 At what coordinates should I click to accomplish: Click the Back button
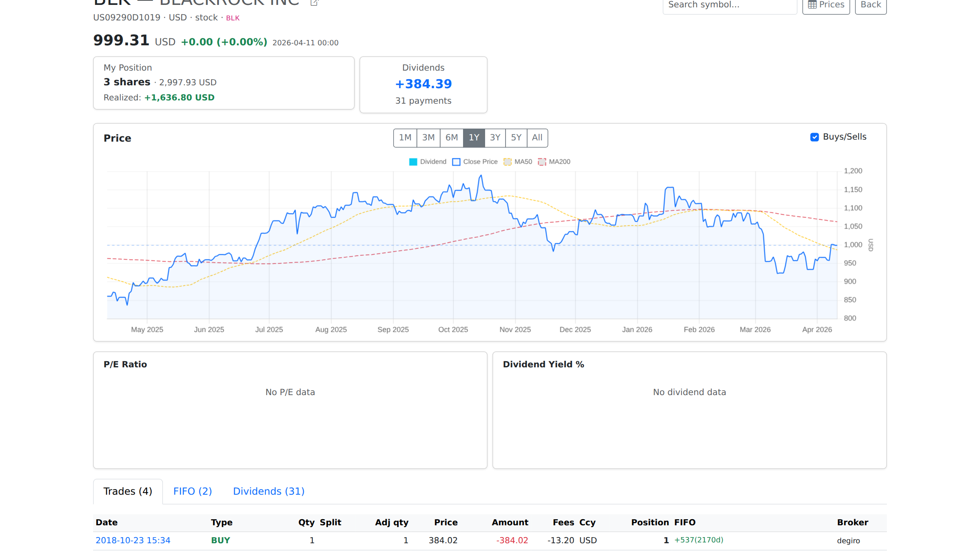pyautogui.click(x=871, y=5)
